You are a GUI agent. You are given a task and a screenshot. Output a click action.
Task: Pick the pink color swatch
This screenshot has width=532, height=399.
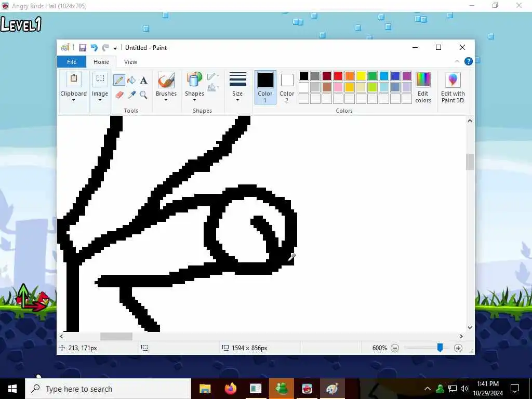tap(338, 87)
